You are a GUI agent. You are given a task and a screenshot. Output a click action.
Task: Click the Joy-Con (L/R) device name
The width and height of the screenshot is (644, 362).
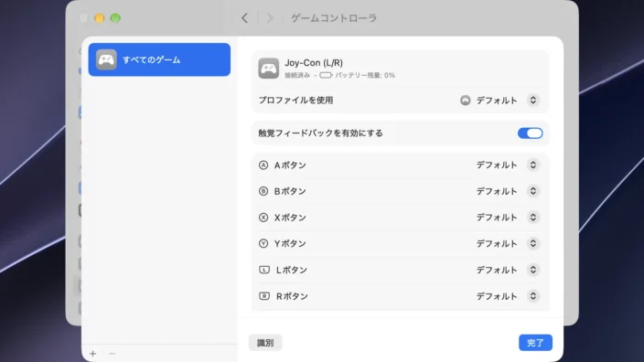[x=314, y=63]
